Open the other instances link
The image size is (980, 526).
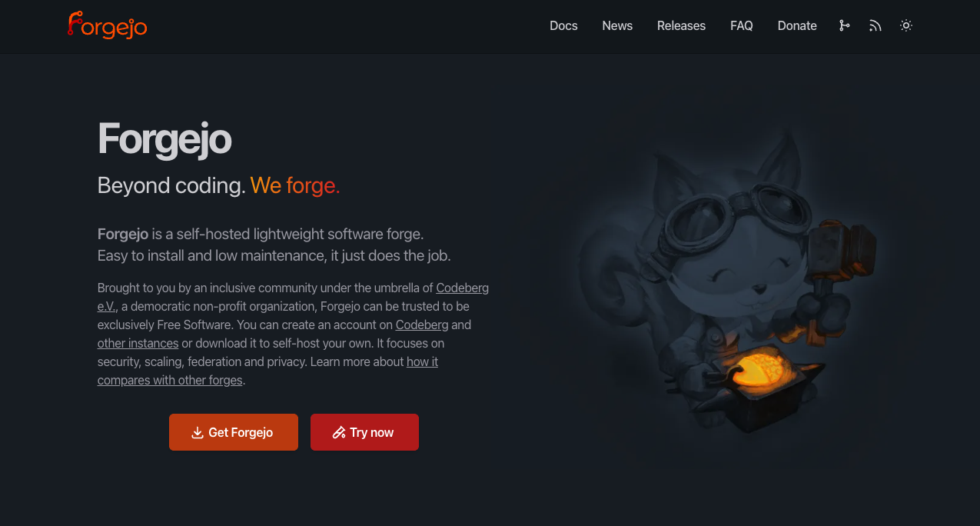click(138, 343)
